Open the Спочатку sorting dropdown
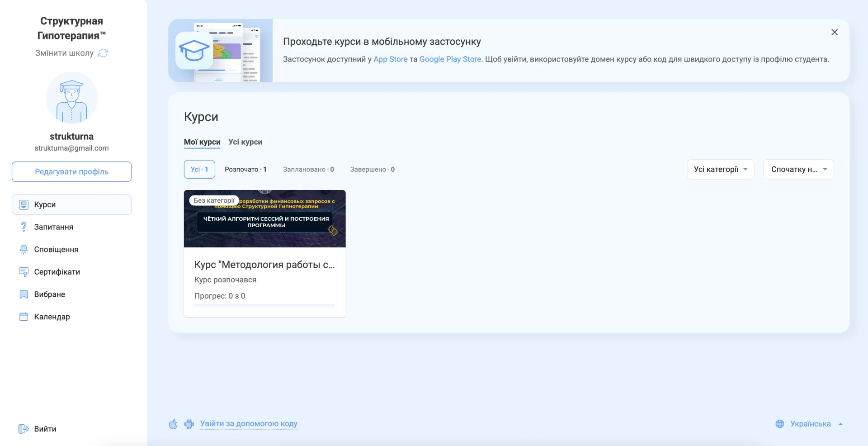The image size is (868, 446). [x=798, y=169]
